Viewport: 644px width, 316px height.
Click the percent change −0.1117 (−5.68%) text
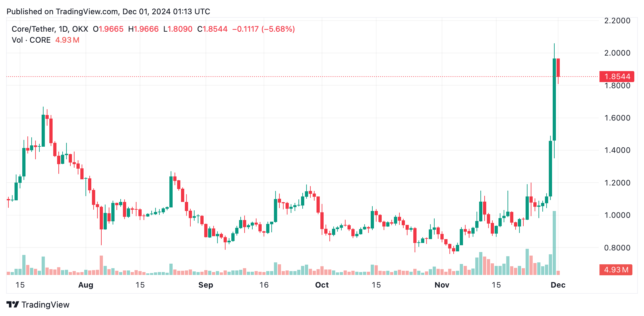pos(264,29)
